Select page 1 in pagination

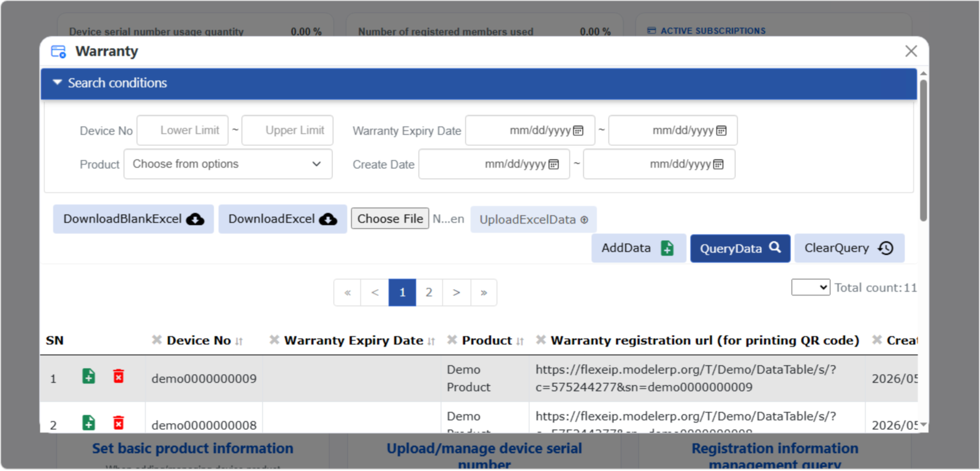[x=402, y=293]
